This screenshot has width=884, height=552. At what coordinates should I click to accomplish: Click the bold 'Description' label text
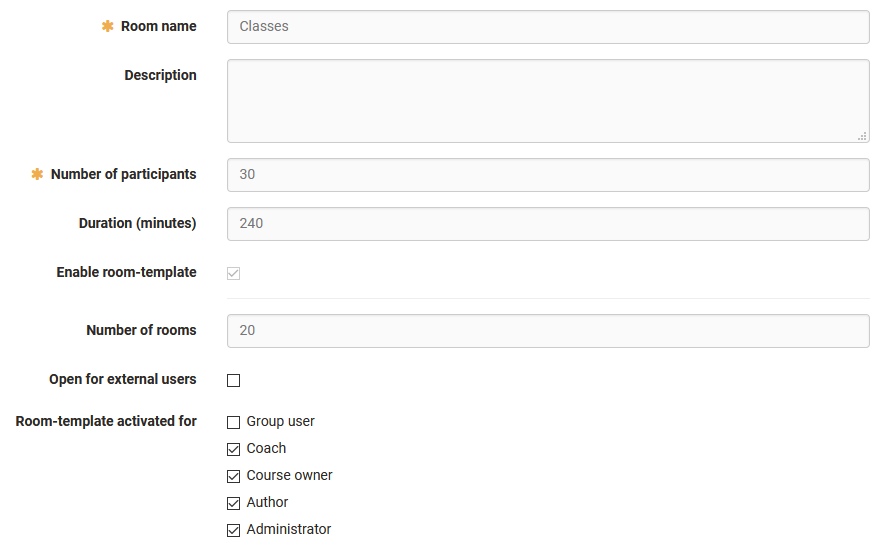(x=160, y=76)
